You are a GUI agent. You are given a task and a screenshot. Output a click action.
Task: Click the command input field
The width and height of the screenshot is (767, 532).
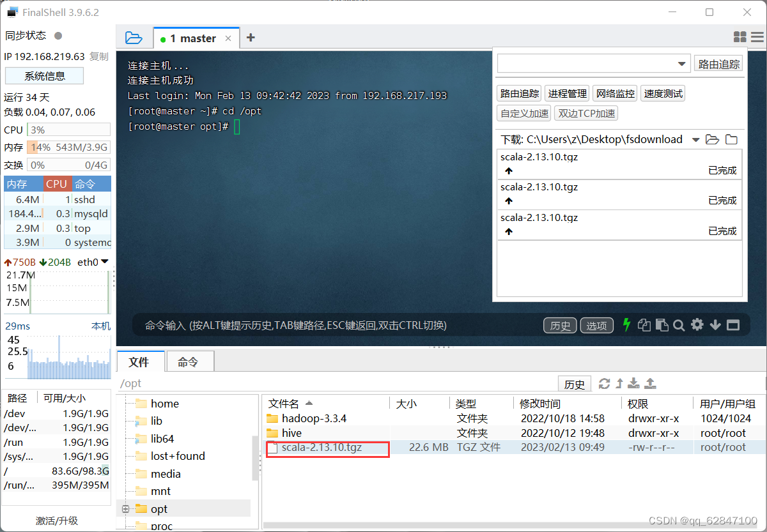[339, 325]
